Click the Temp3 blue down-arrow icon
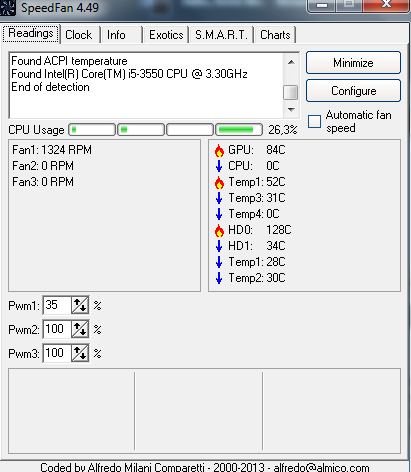This screenshot has width=411, height=472. (x=219, y=198)
